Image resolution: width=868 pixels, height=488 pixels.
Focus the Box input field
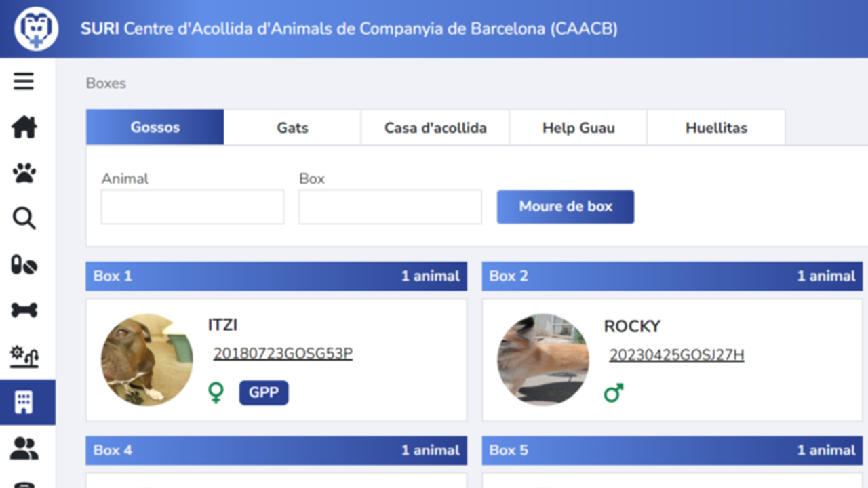(x=390, y=207)
